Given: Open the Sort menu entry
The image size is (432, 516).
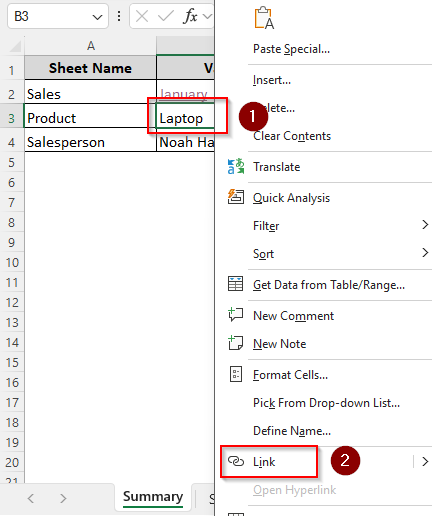Looking at the screenshot, I should pos(263,254).
